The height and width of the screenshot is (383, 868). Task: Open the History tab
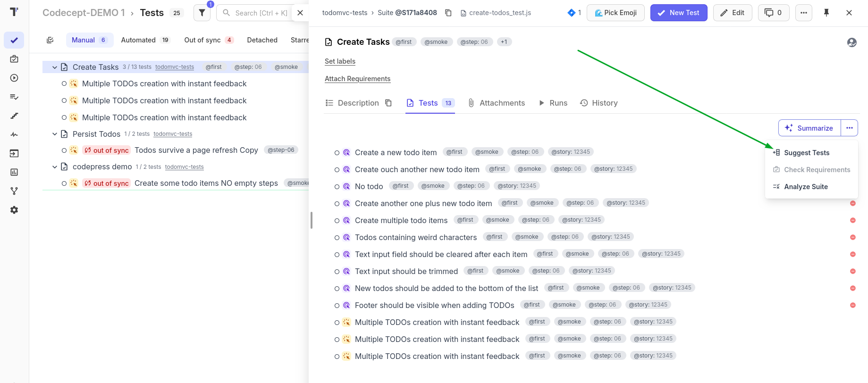pyautogui.click(x=599, y=103)
